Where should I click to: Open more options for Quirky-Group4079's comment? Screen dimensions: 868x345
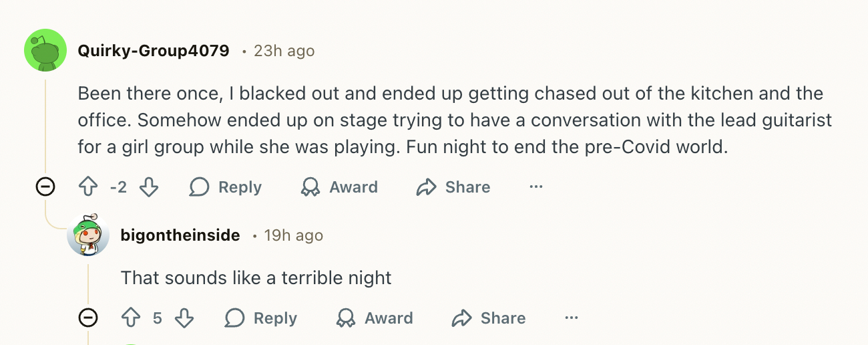535,187
